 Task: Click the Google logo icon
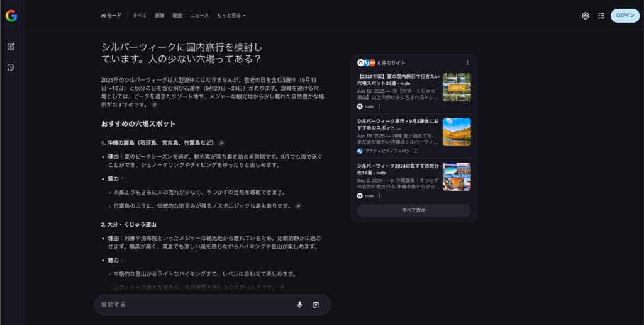pos(11,16)
